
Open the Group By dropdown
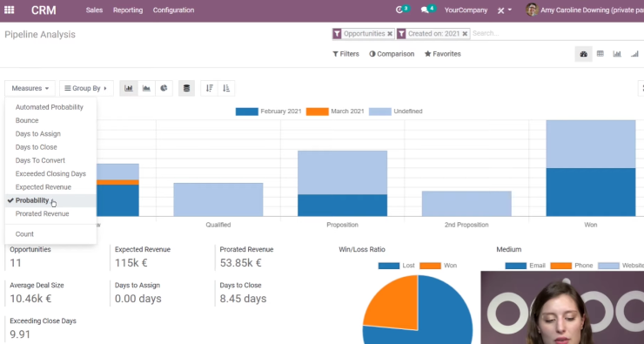point(86,88)
